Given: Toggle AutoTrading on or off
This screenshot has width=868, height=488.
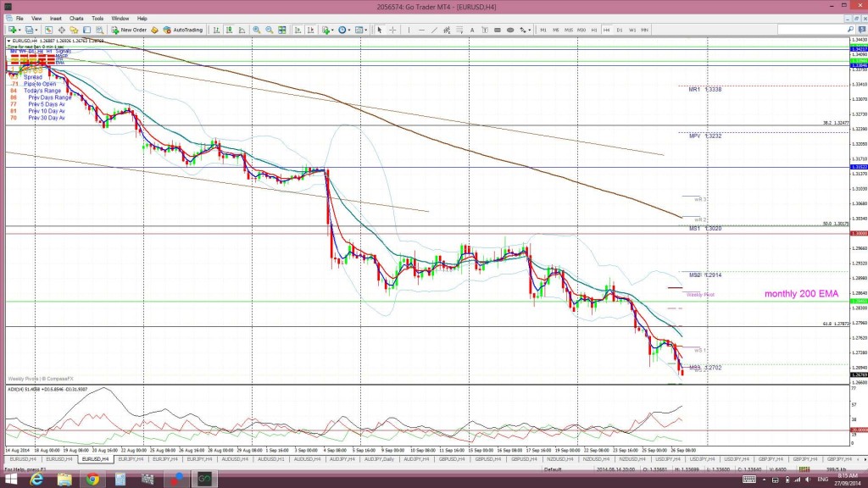Looking at the screenshot, I should [183, 30].
